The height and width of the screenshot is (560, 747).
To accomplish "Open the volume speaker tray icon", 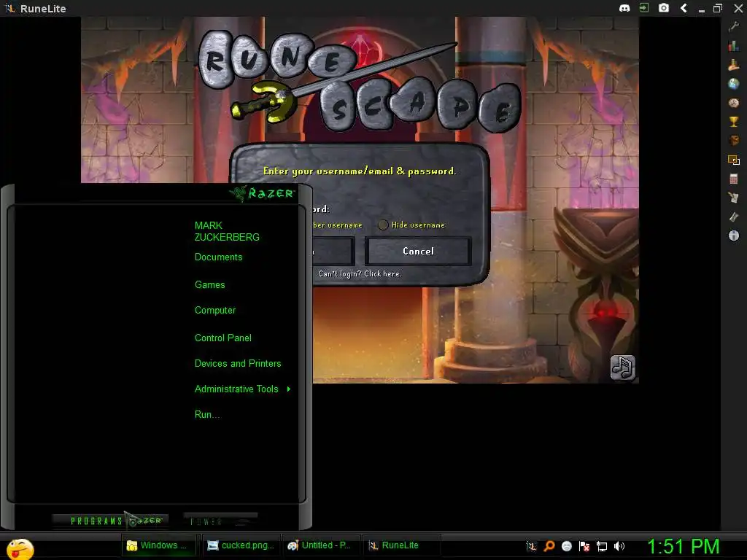I will click(619, 546).
